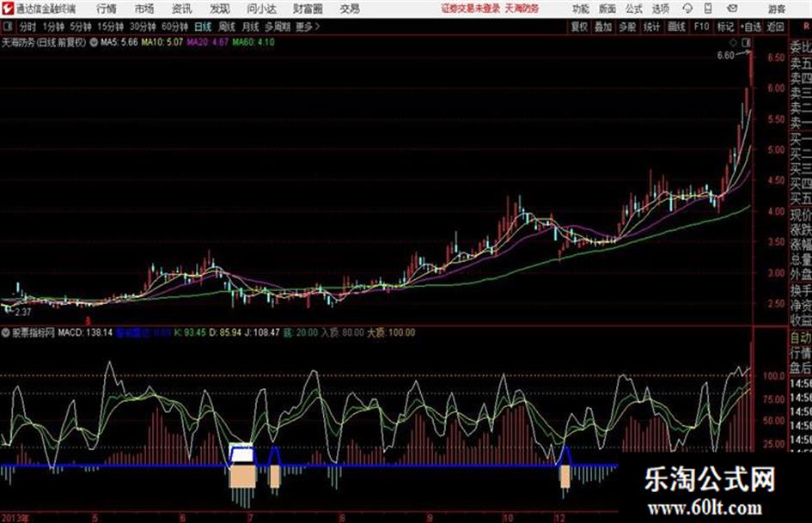Click the 天海防务 (日线 前复权) chart title
Screen dimensions: 812x523
(44, 43)
